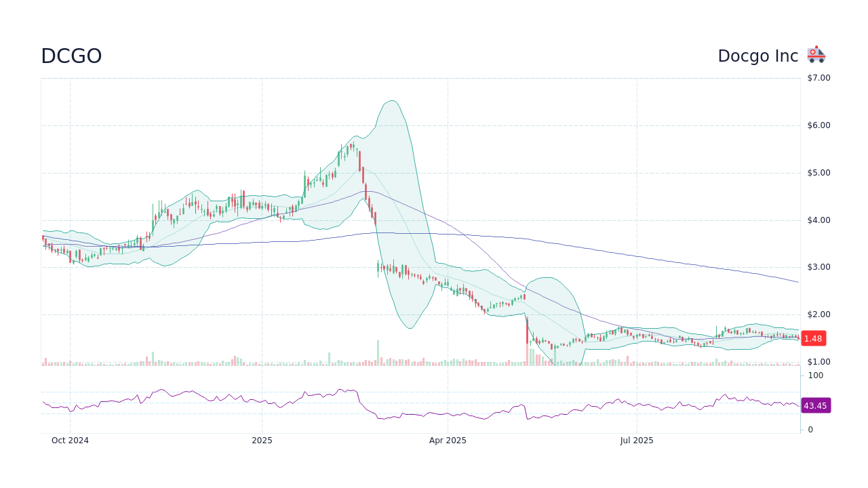Click the Docgo Inc company name
Image resolution: width=868 pixels, height=488 pixels.
tap(757, 56)
